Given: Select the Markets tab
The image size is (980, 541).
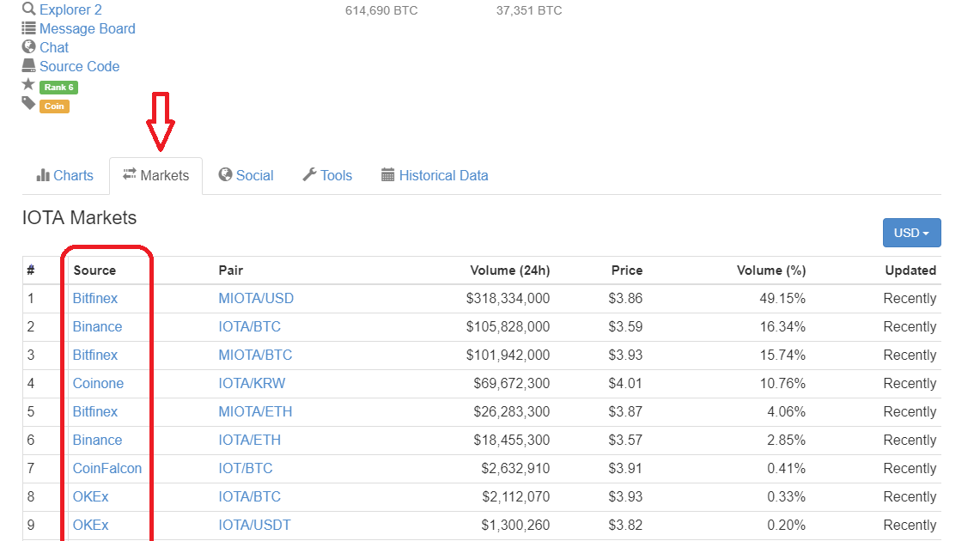Looking at the screenshot, I should pyautogui.click(x=155, y=175).
